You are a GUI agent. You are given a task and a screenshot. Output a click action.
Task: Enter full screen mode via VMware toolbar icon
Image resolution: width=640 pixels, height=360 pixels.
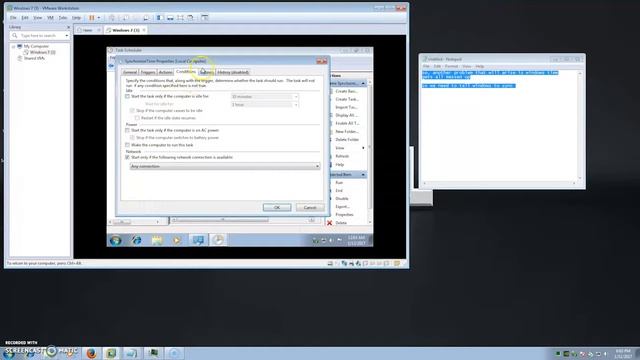point(180,18)
